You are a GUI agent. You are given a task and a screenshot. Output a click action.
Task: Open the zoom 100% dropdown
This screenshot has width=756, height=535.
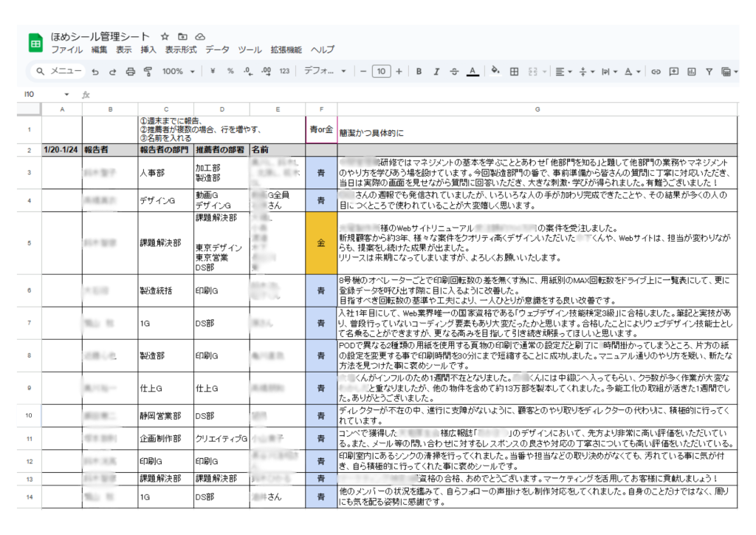pyautogui.click(x=178, y=72)
